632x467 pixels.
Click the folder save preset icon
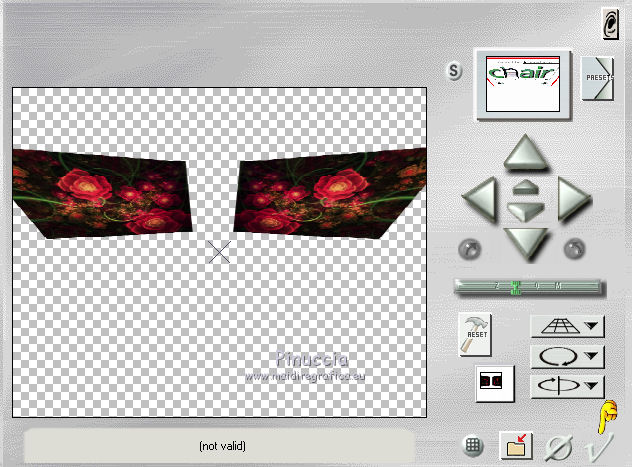tap(516, 445)
